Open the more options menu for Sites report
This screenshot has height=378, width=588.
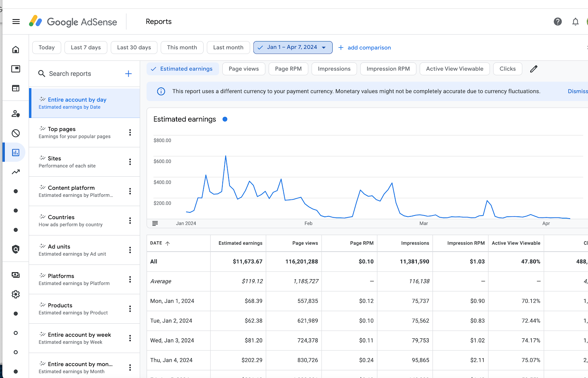click(x=130, y=162)
